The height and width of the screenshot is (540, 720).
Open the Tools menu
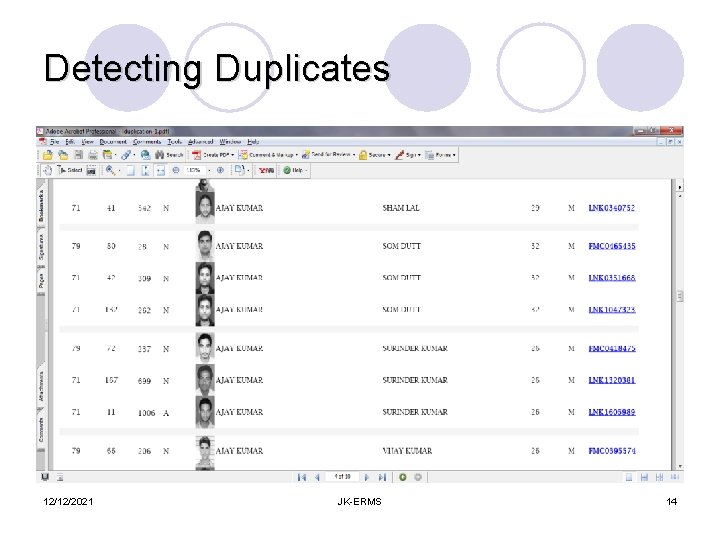coord(174,142)
